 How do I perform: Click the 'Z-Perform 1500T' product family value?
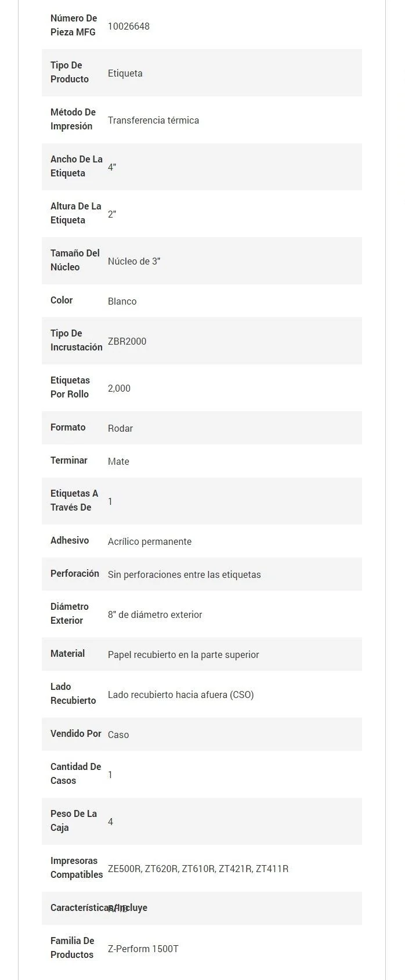click(143, 949)
